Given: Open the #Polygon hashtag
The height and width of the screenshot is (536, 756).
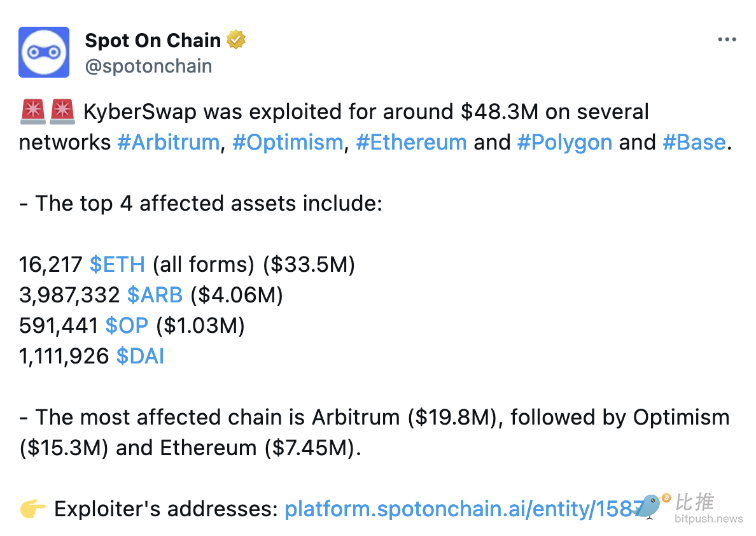Looking at the screenshot, I should [564, 143].
